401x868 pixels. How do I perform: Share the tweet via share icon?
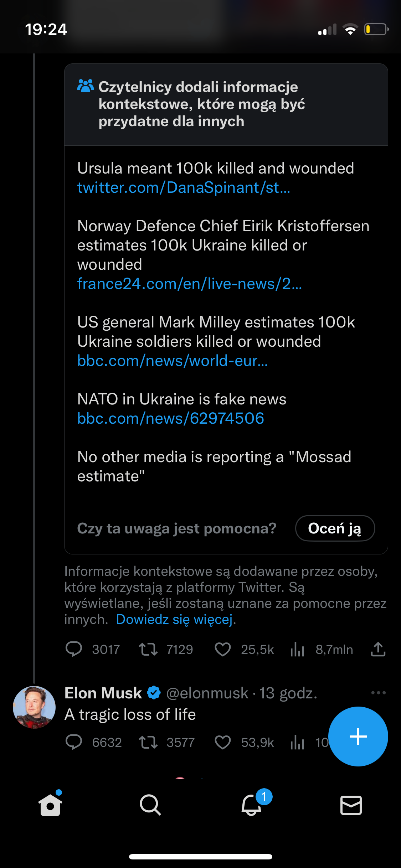pyautogui.click(x=378, y=649)
